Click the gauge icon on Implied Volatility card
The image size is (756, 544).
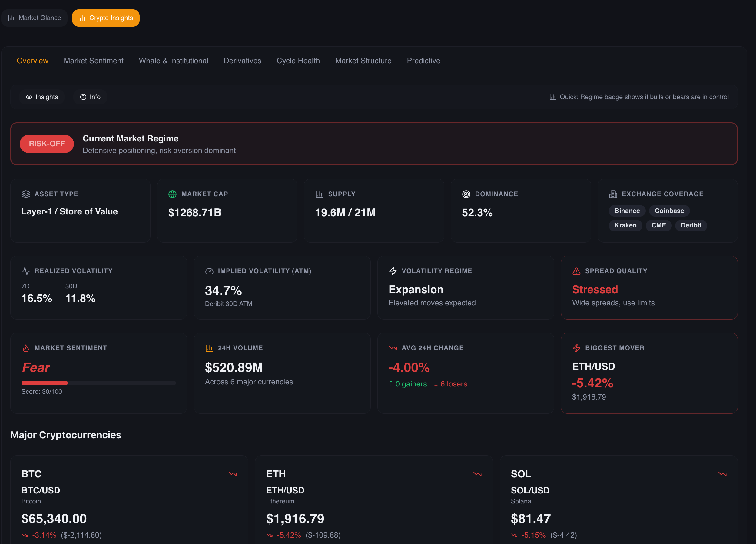coord(209,271)
